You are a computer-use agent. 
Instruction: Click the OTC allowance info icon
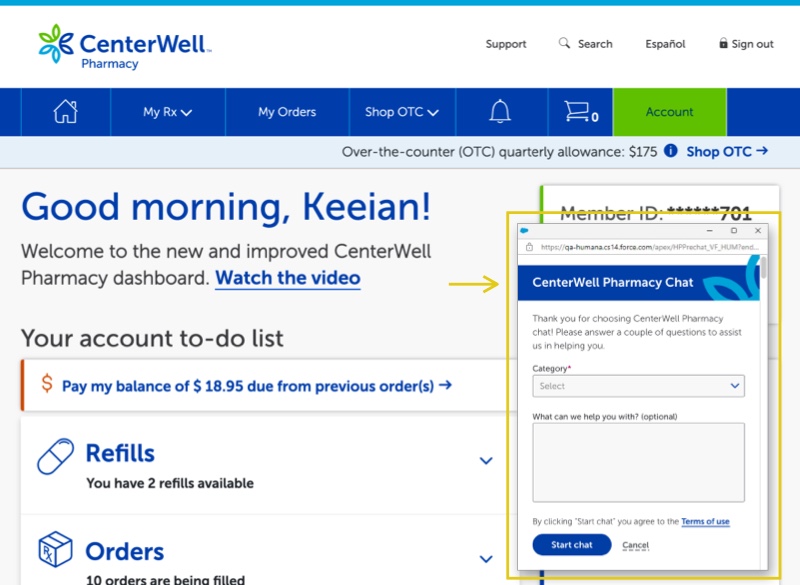click(670, 151)
